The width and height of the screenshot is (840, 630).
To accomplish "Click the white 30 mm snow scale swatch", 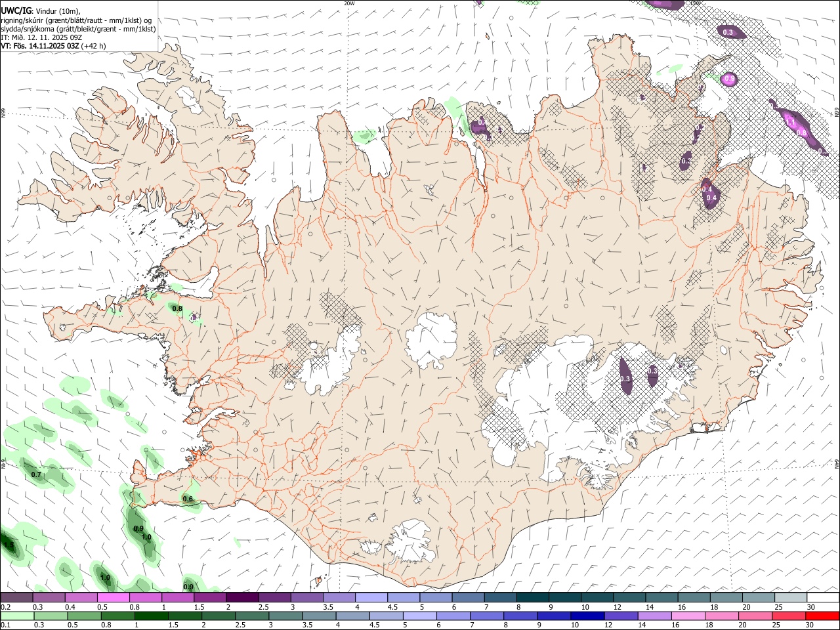I will coord(823,598).
